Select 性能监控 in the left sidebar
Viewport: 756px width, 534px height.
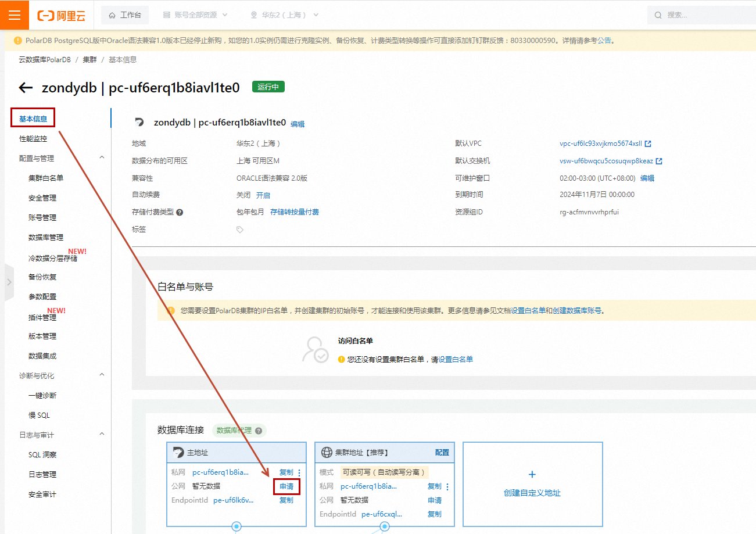[x=33, y=139]
